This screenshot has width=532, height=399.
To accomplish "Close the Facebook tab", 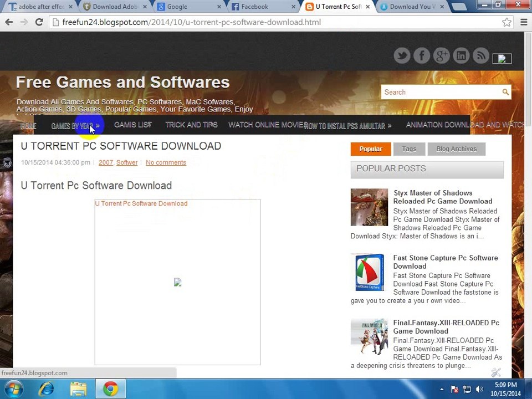I will click(x=293, y=7).
